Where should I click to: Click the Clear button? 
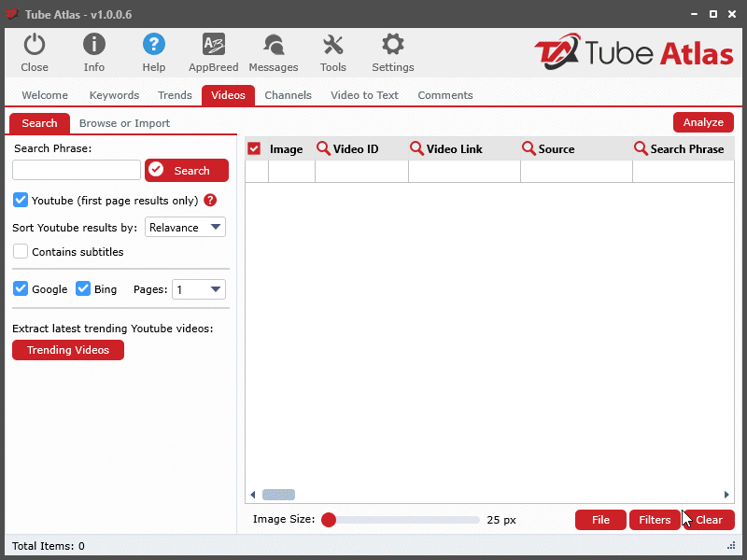click(x=709, y=520)
